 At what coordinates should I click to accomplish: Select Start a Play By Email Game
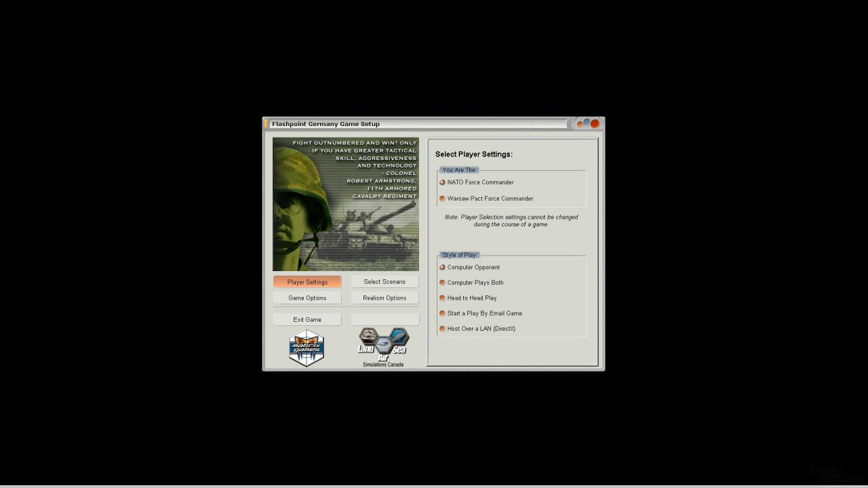tap(481, 313)
